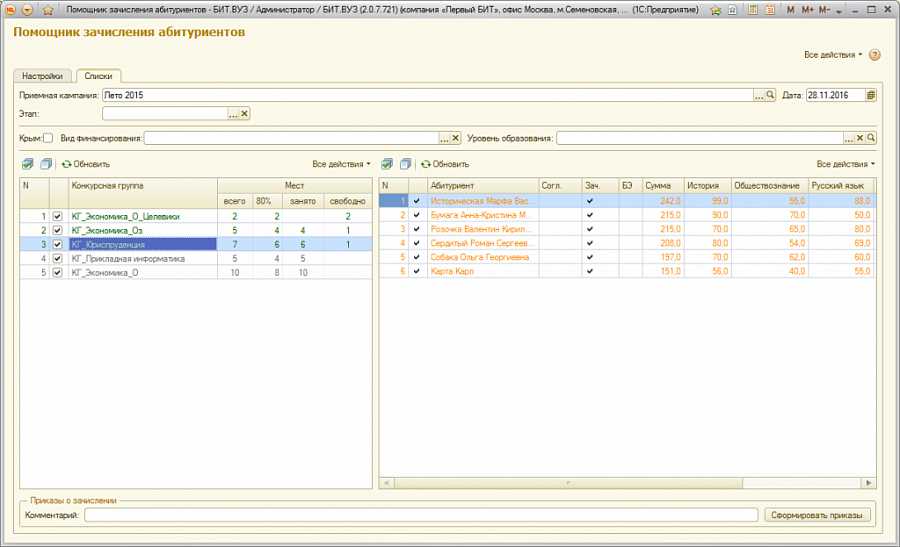Check all groups icon in left toolbar
The image size is (900, 547).
coord(28,164)
